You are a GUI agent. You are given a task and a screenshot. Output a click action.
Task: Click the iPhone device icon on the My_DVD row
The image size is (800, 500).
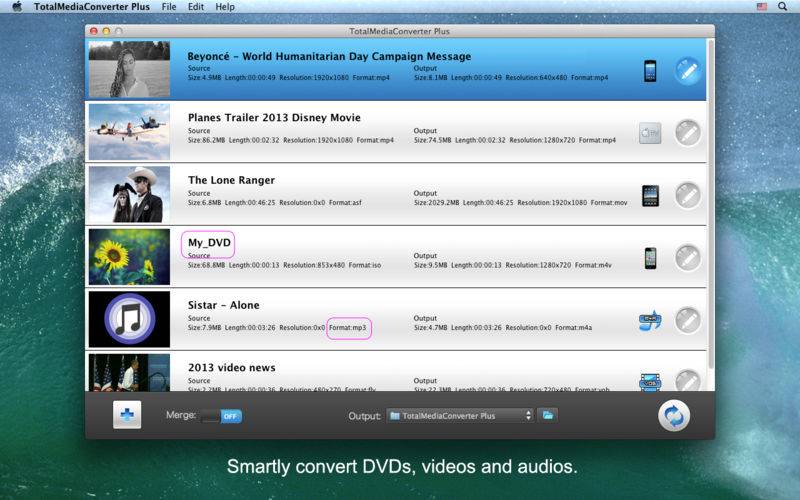click(650, 258)
